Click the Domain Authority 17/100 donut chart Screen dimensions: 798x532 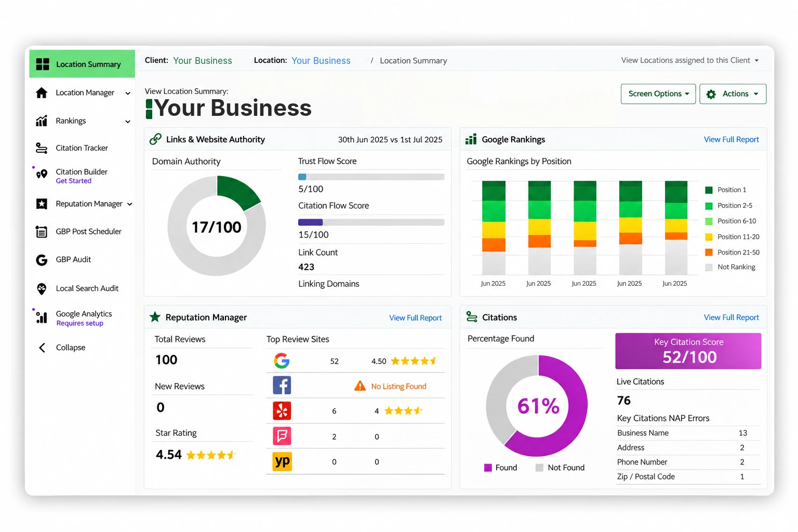click(217, 226)
